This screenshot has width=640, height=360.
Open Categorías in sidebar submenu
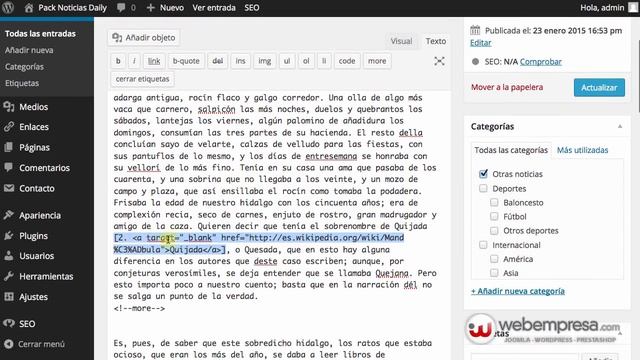point(24,67)
